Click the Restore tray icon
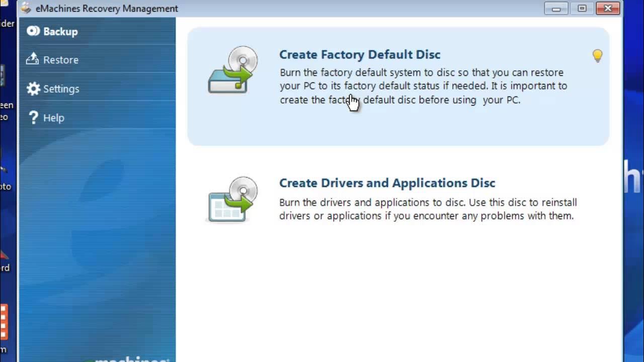644x362 pixels. pos(33,59)
